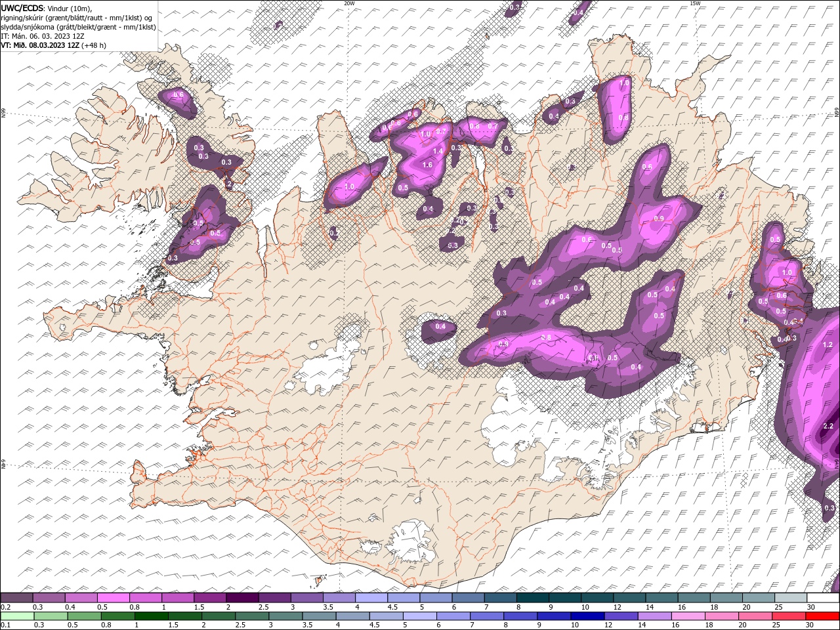Click the '0.2' label under upper legend
Viewport: 840px width, 630px height.
pyautogui.click(x=5, y=607)
